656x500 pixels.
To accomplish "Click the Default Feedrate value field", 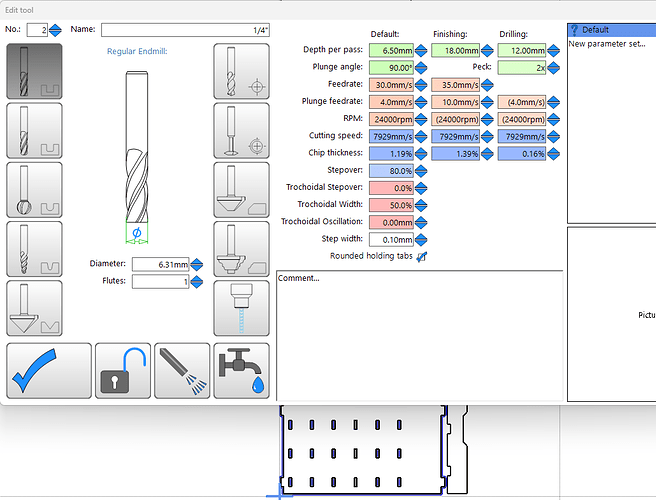I will point(391,85).
